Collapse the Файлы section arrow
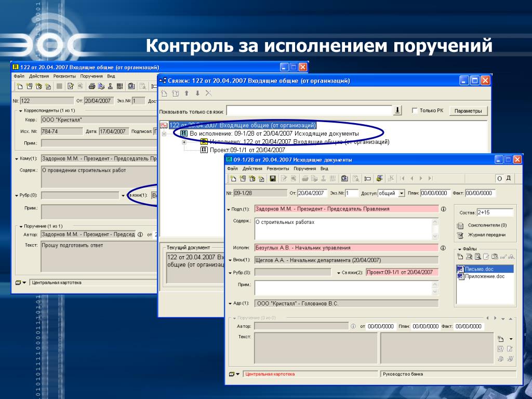Viewport: 532px width, 399px height. coord(460,249)
